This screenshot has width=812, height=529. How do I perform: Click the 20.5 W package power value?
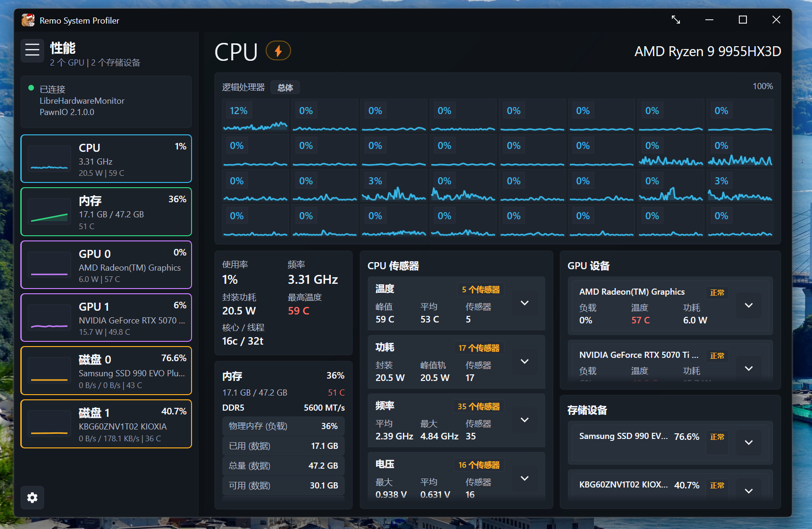[239, 311]
